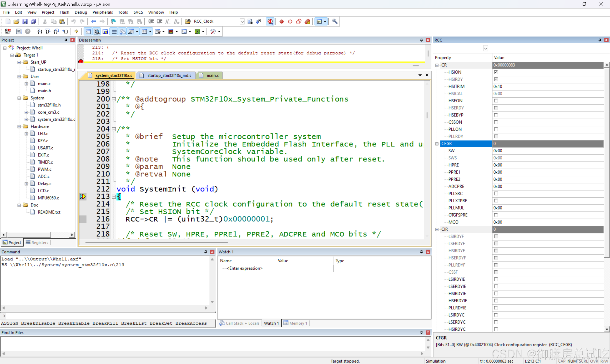Click the Step over icon

pyautogui.click(x=48, y=31)
